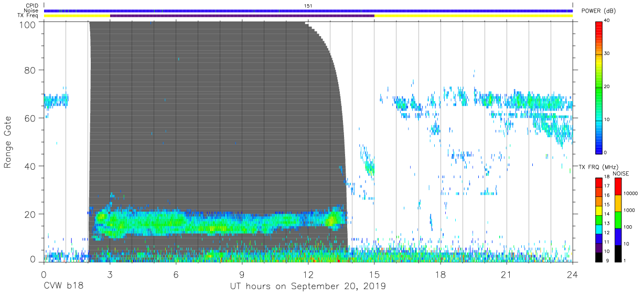
Task: Click the y-axis tick label '20'
Action: tap(31, 214)
